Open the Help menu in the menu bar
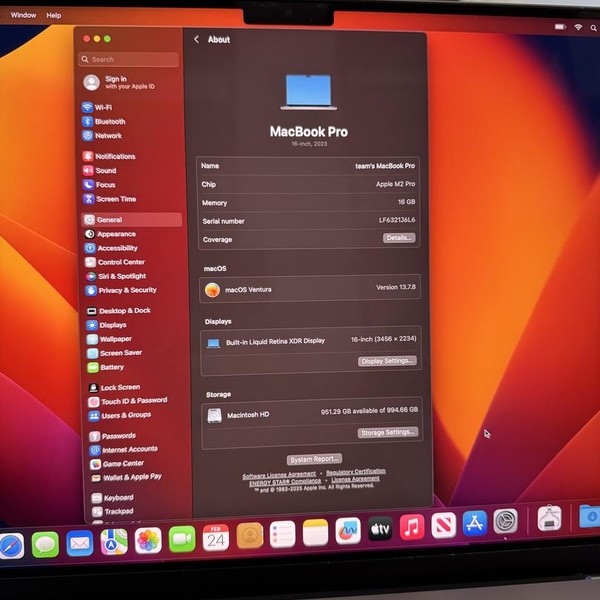The width and height of the screenshot is (600, 600). pyautogui.click(x=54, y=15)
